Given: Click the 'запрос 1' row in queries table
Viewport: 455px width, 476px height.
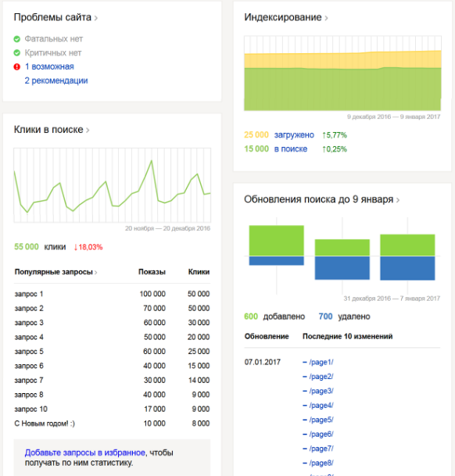Looking at the screenshot, I should (112, 294).
